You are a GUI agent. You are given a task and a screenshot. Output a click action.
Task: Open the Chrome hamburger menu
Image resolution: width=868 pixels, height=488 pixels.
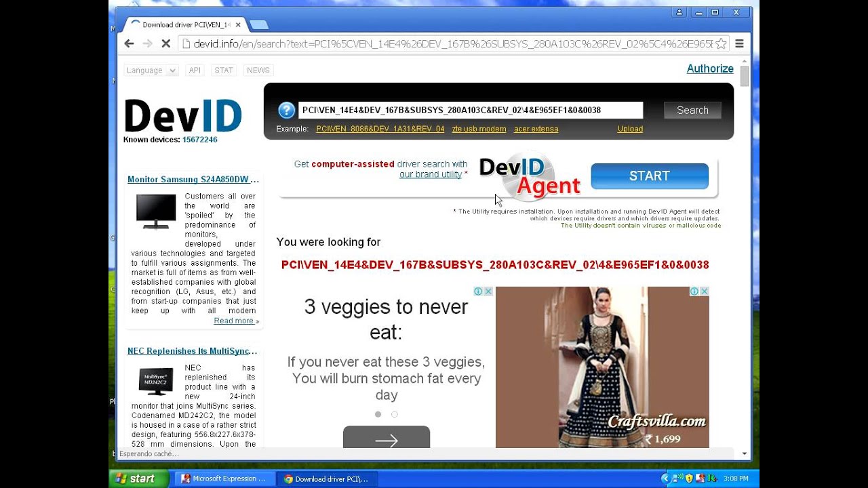(739, 43)
